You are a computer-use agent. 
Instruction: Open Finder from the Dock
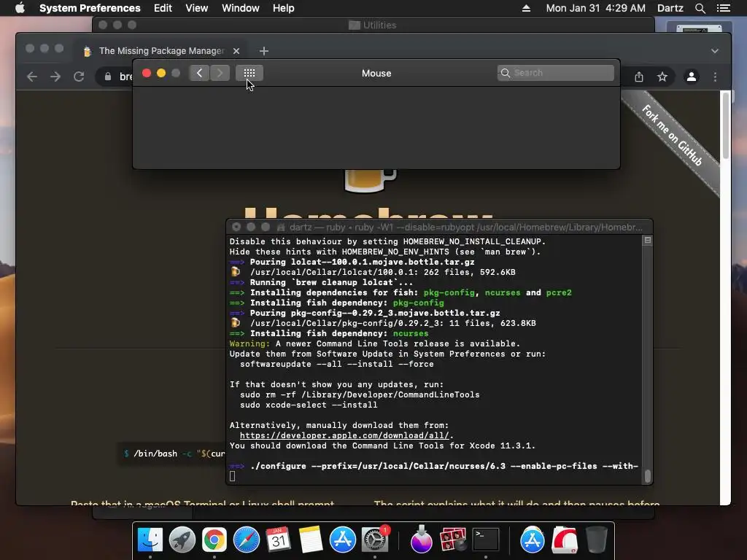point(150,540)
